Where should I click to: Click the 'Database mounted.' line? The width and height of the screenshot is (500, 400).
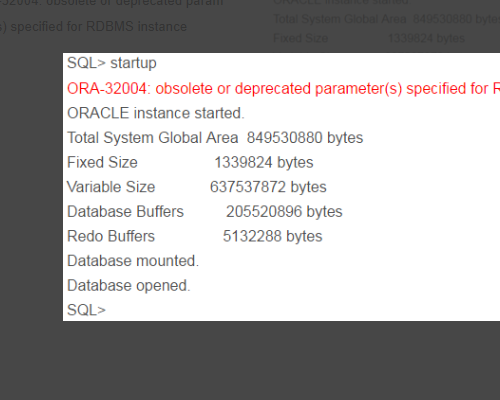click(133, 261)
